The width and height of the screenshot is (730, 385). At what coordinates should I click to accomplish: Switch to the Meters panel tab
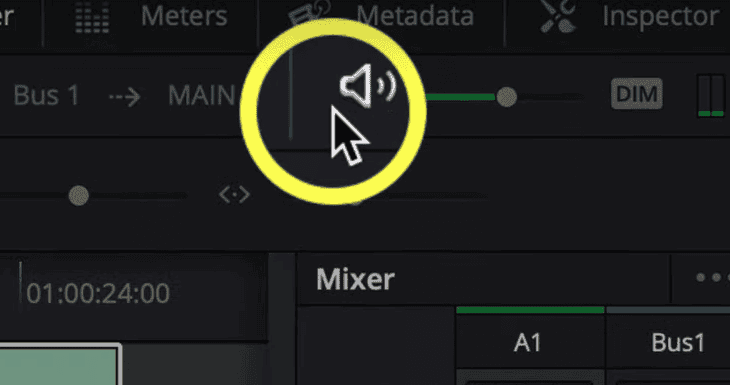pos(184,16)
